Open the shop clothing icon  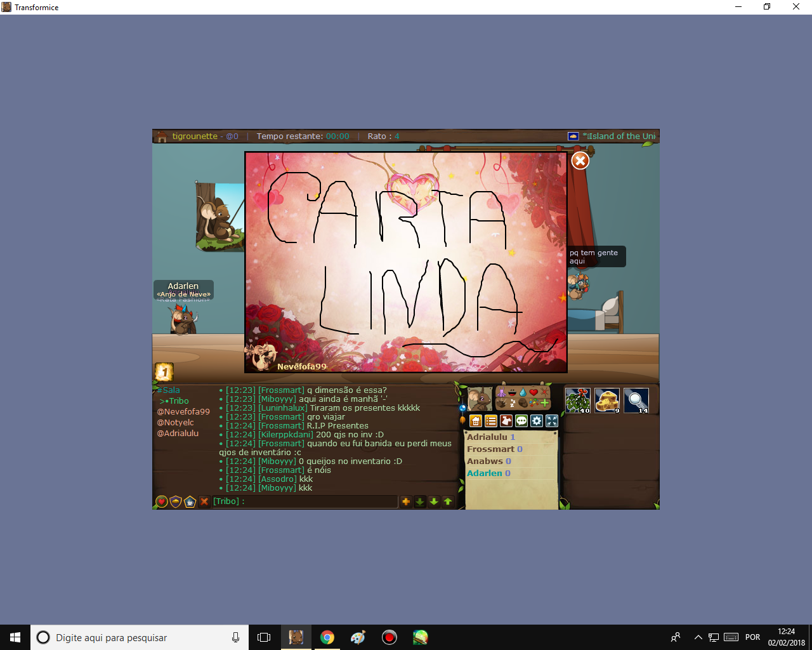coord(506,421)
